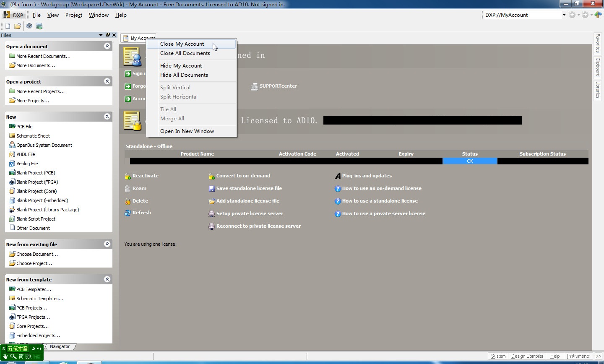Viewport: 604px width, 364px height.
Task: Open the File menu
Action: point(36,15)
